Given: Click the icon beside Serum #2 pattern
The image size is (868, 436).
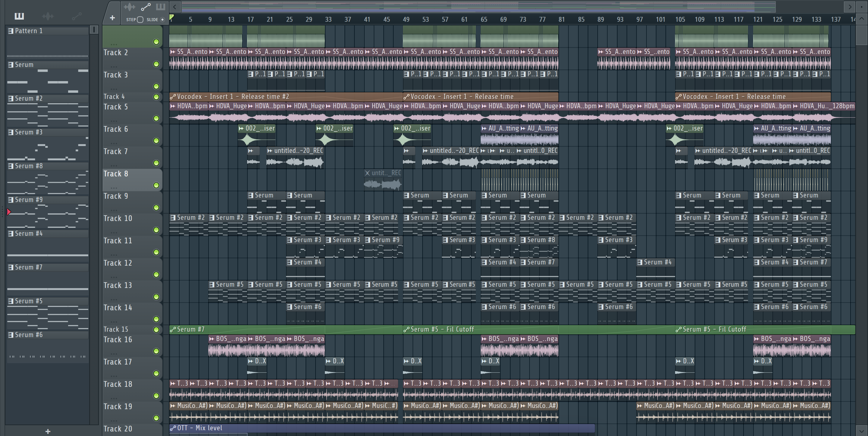Looking at the screenshot, I should 11,99.
